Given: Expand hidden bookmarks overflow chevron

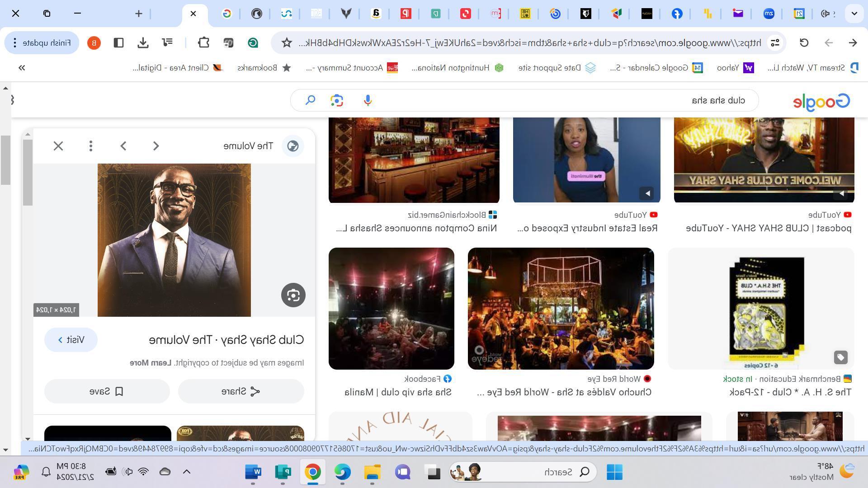Looking at the screenshot, I should pos(22,68).
